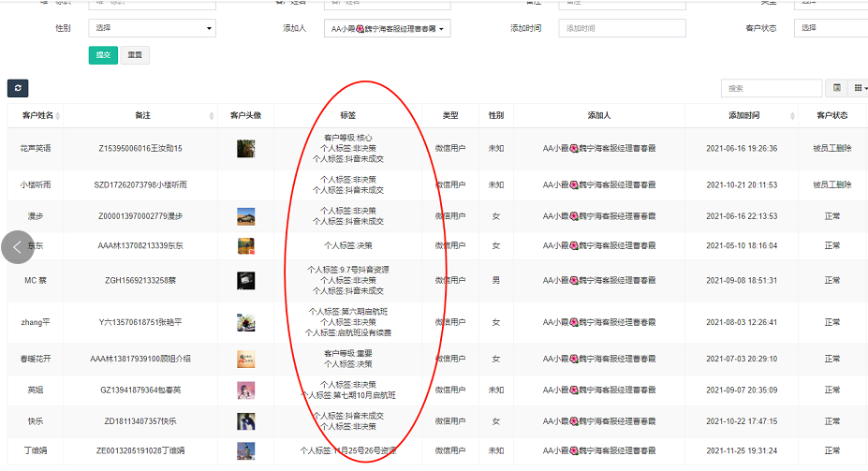
Task: Click the 添加时间 date input field
Action: tap(622, 28)
